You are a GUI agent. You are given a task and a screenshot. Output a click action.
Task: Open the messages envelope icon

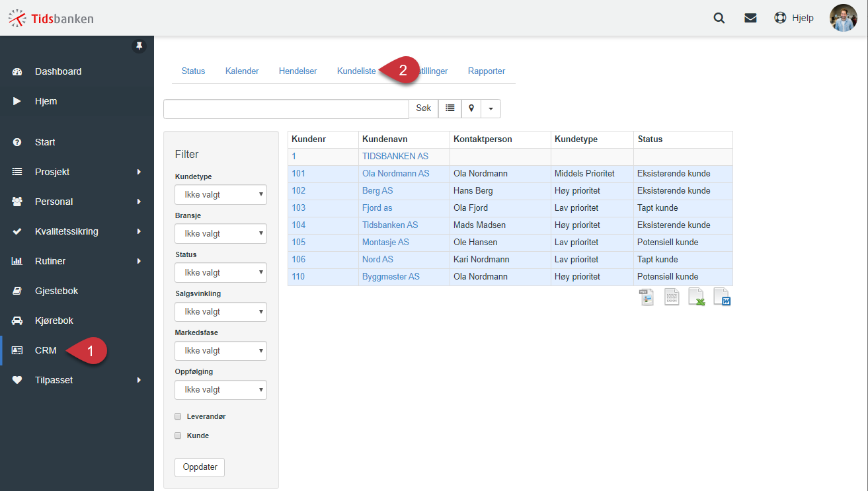(x=750, y=19)
